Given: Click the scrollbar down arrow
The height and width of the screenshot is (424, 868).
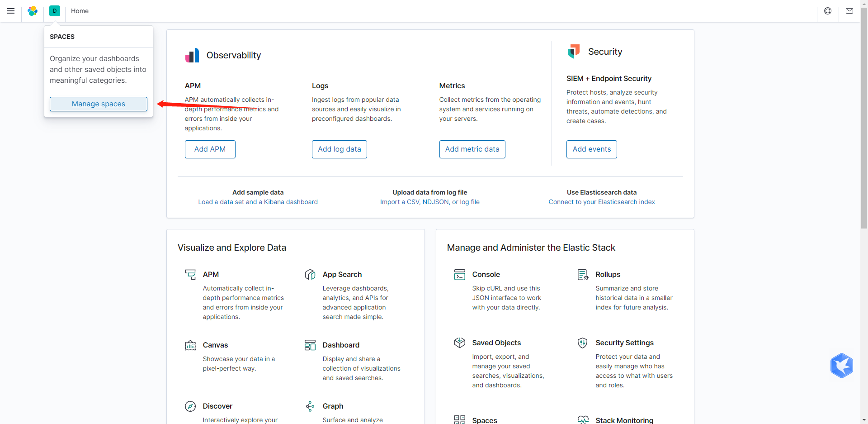Looking at the screenshot, I should coord(864,420).
